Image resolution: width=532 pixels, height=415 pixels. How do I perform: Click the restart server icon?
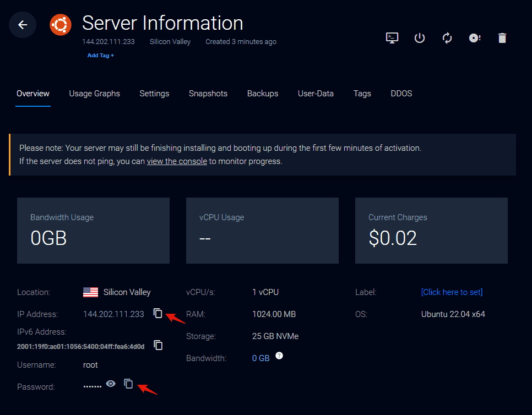447,38
